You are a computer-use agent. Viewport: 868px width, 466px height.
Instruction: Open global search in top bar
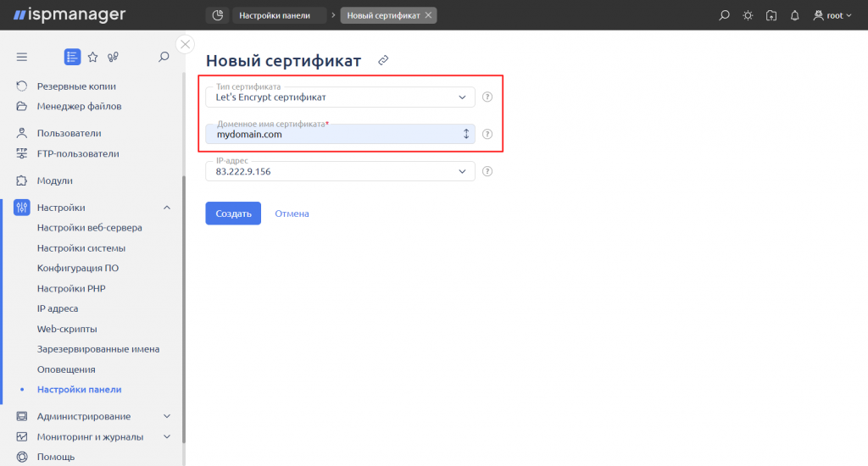click(724, 15)
